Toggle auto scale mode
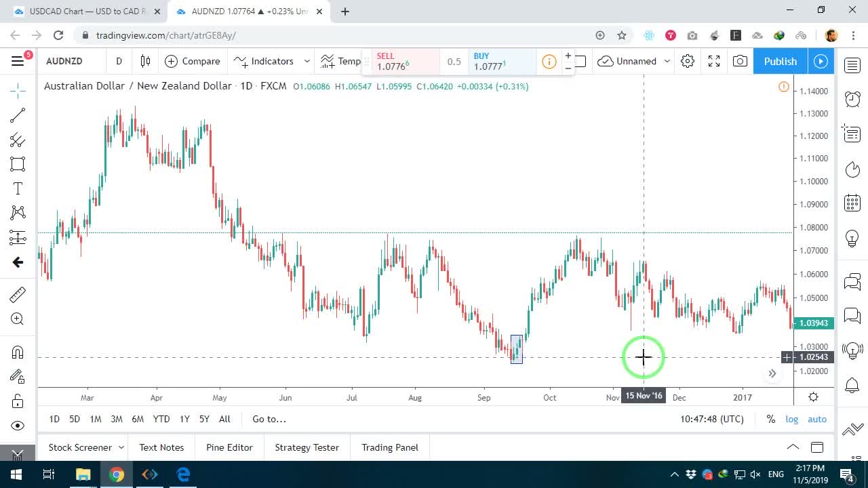This screenshot has height=488, width=868. coord(817,419)
